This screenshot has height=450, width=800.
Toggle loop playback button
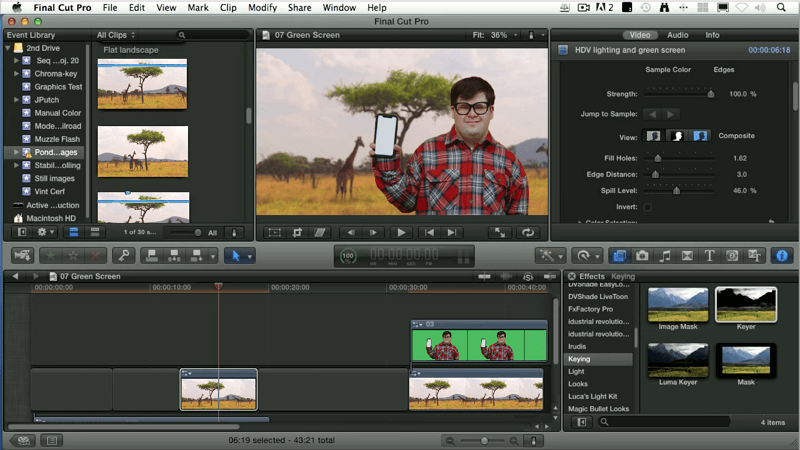pos(528,232)
